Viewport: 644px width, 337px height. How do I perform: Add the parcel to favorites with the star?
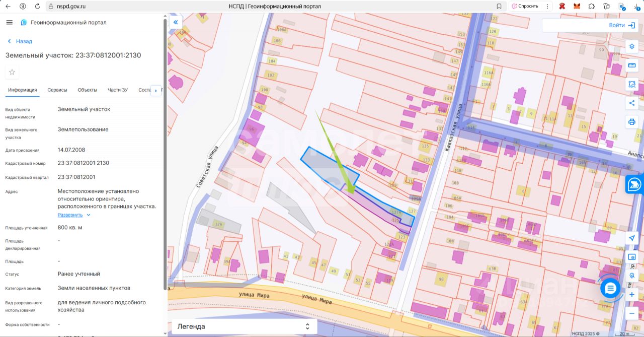click(12, 72)
